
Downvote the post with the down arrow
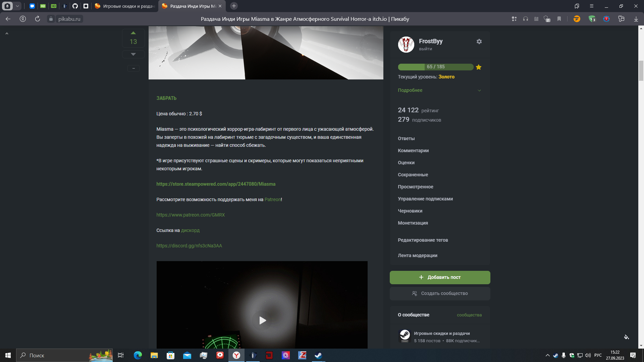click(x=133, y=54)
